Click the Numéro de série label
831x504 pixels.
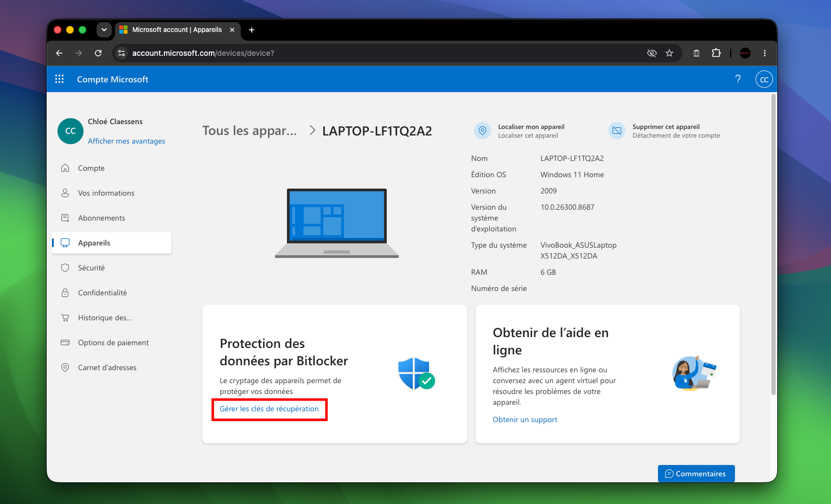[x=498, y=288]
